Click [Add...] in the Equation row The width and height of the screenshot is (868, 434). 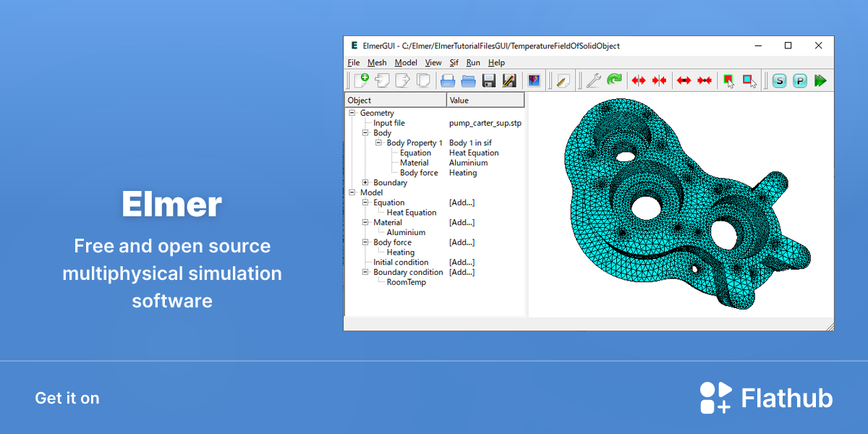point(461,203)
